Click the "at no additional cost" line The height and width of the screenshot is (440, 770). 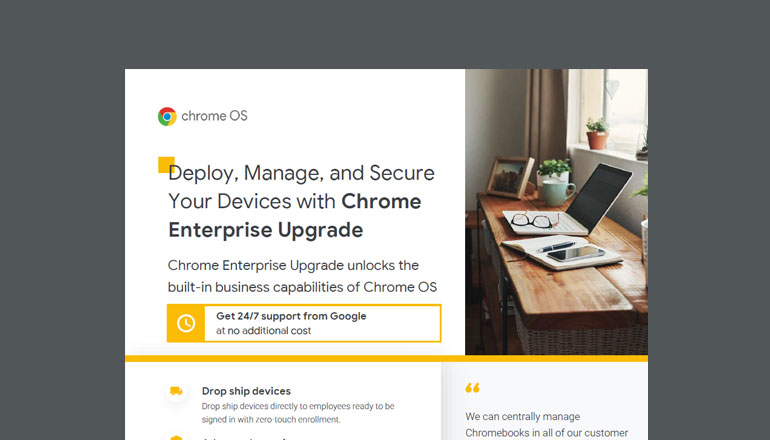point(265,330)
